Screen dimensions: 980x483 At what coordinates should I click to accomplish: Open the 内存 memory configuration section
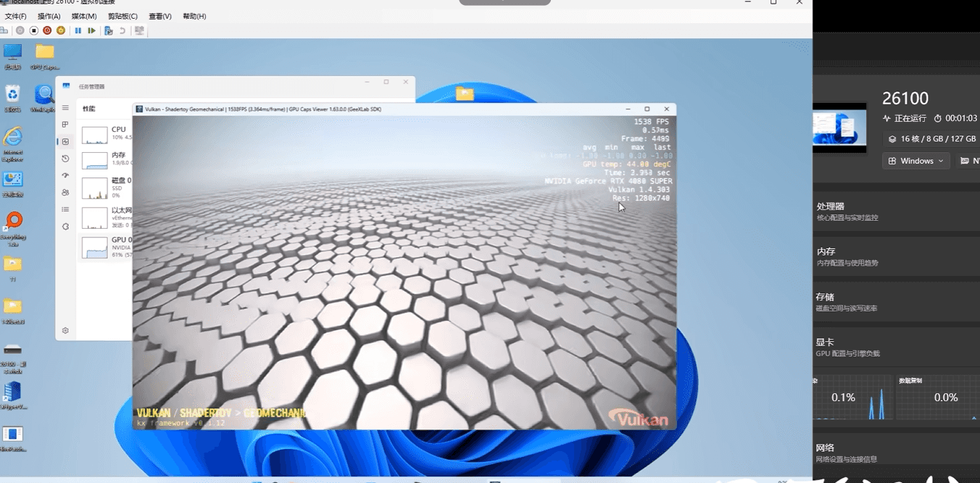[896, 256]
